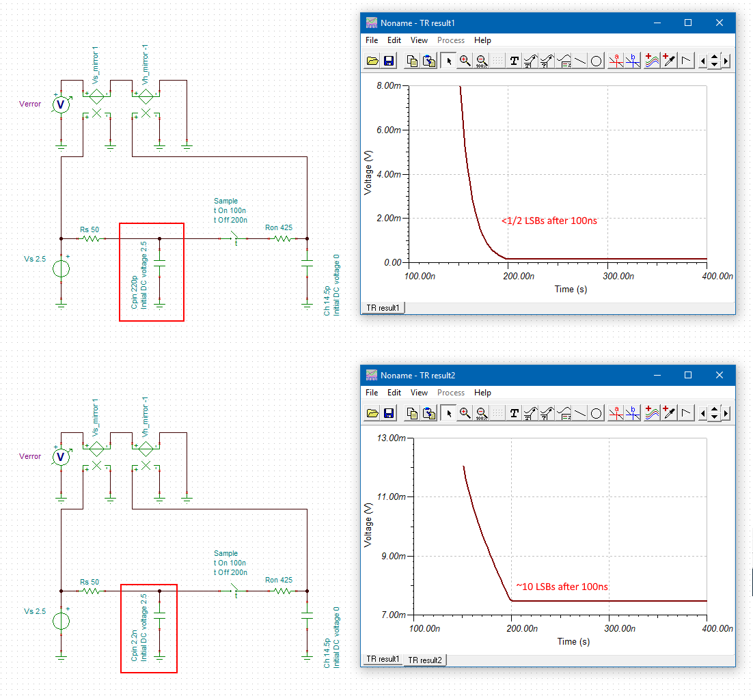The height and width of the screenshot is (700, 753).
Task: Select 'Cpin 2.2n' capacitor label in lower schematic
Action: (x=135, y=646)
